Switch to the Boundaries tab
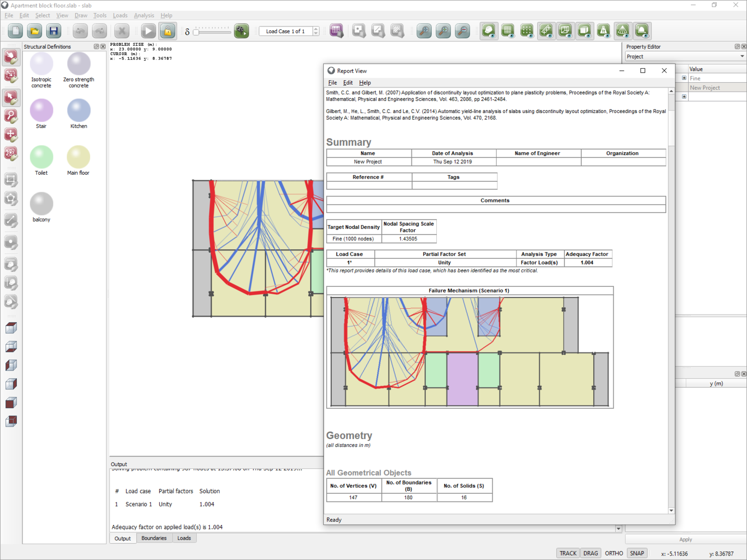 (154, 538)
